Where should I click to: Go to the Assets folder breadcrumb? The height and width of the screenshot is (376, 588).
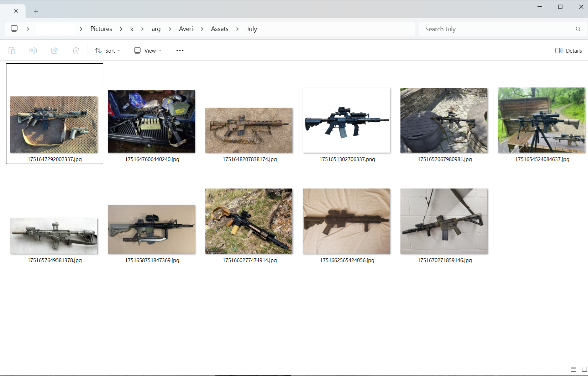click(x=220, y=29)
